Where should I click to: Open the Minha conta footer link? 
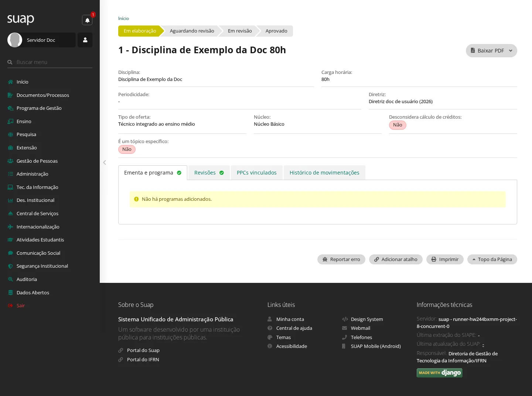[290, 319]
